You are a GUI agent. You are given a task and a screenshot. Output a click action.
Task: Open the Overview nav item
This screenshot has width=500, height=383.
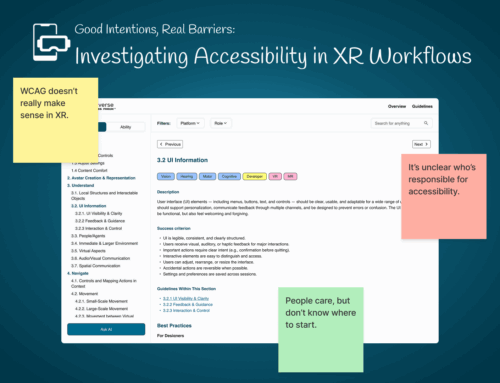pyautogui.click(x=397, y=106)
